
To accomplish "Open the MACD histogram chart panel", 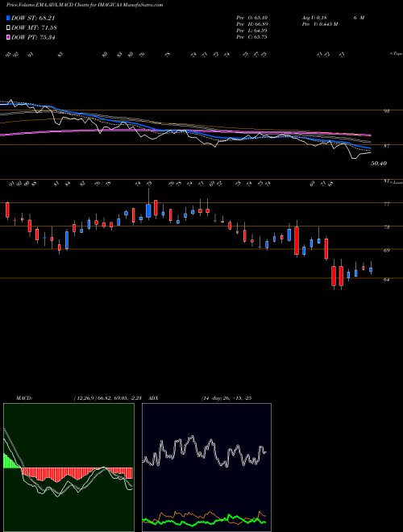I will [x=69, y=468].
